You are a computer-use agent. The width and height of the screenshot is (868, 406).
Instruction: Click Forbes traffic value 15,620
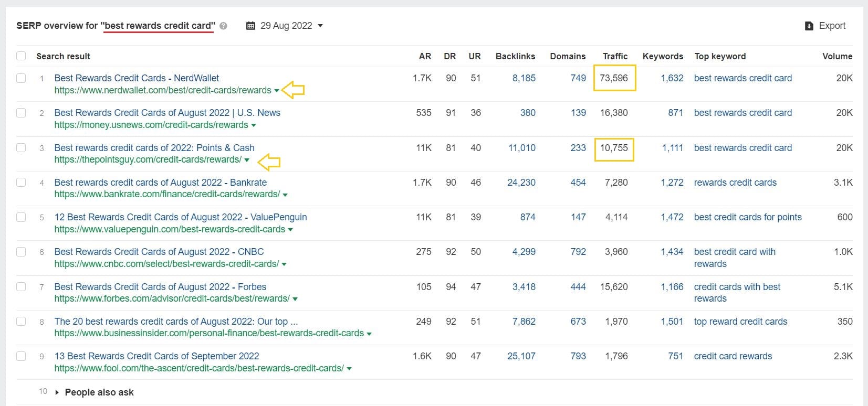(614, 287)
